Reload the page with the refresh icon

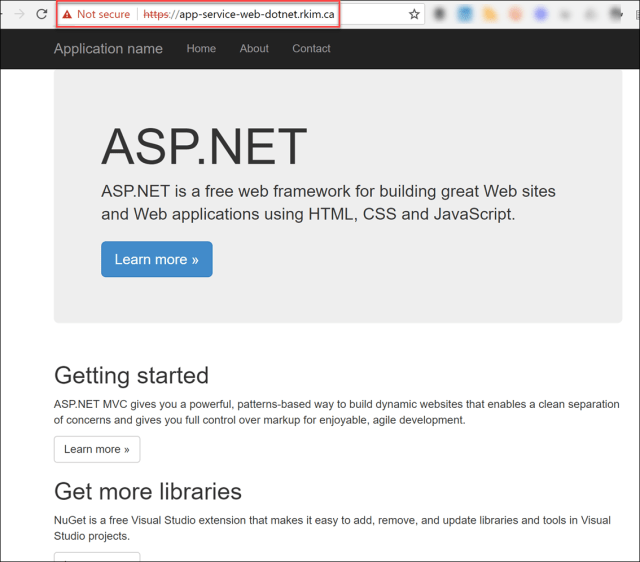42,14
